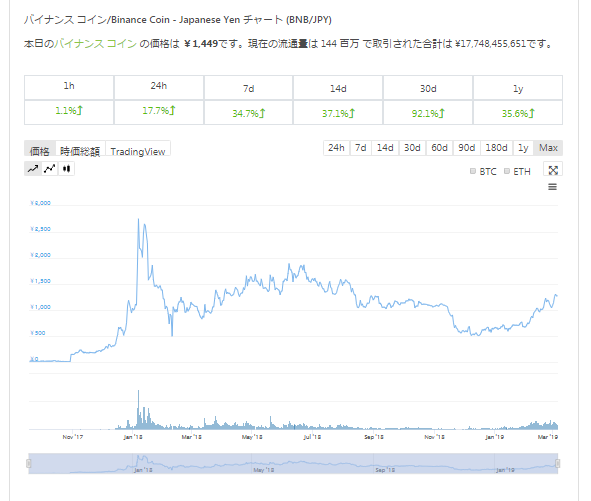Image resolution: width=591 pixels, height=501 pixels.
Task: Click the Jul '18 x-axis label
Action: click(312, 437)
